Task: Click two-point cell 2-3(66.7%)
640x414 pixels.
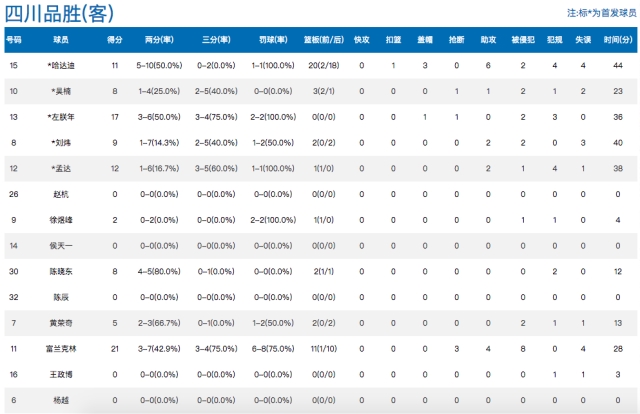Action: point(159,323)
